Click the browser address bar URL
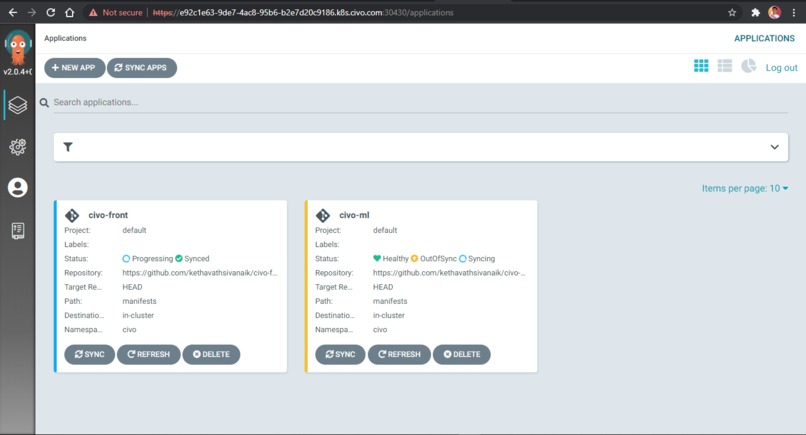 coord(303,12)
